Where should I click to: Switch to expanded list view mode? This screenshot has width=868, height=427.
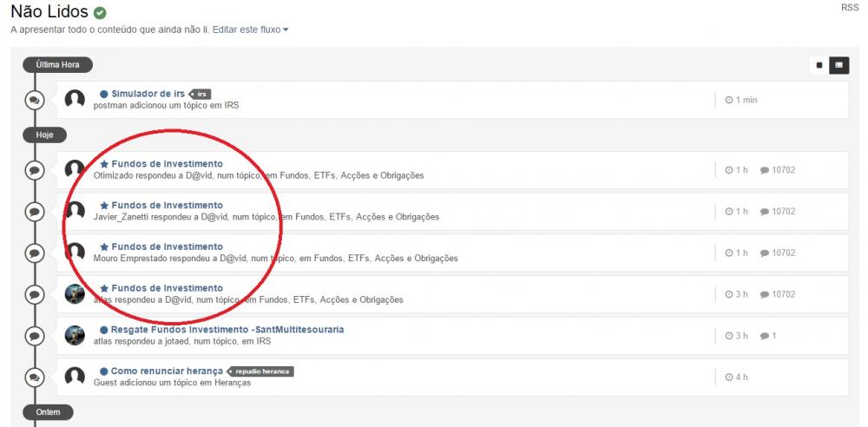(x=839, y=65)
